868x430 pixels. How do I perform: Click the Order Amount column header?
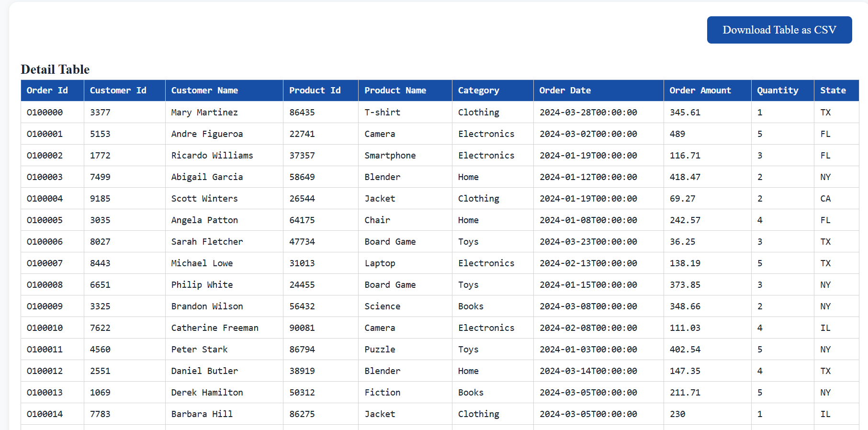[700, 91]
